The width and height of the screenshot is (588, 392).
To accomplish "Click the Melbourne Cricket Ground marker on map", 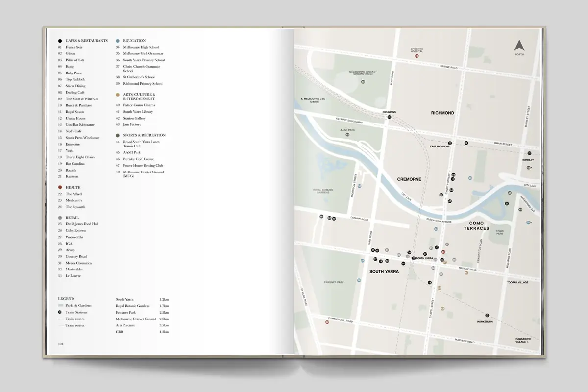I will click(363, 81).
